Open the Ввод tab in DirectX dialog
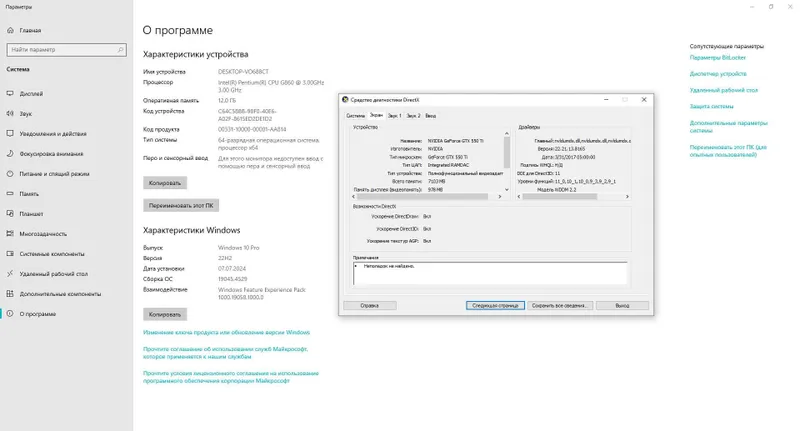The image size is (800, 431). point(431,116)
